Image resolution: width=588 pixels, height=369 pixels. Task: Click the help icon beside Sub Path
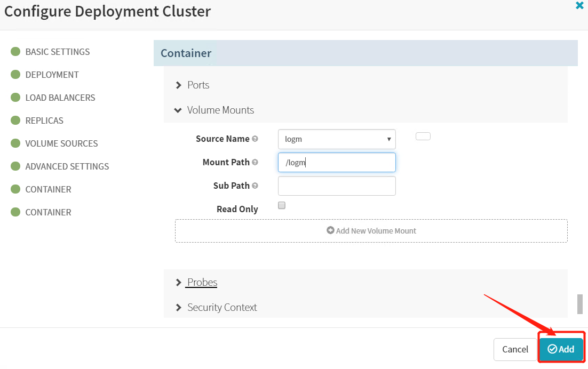(x=255, y=186)
